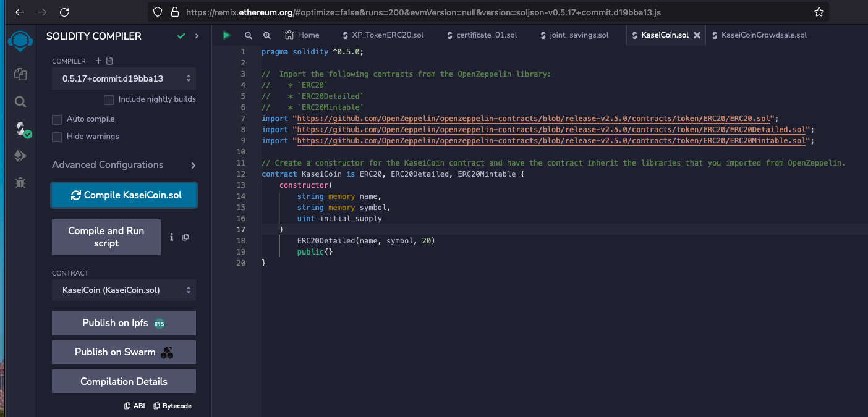Click the info icon beside Compile and Run script
This screenshot has height=417, width=868.
171,237
